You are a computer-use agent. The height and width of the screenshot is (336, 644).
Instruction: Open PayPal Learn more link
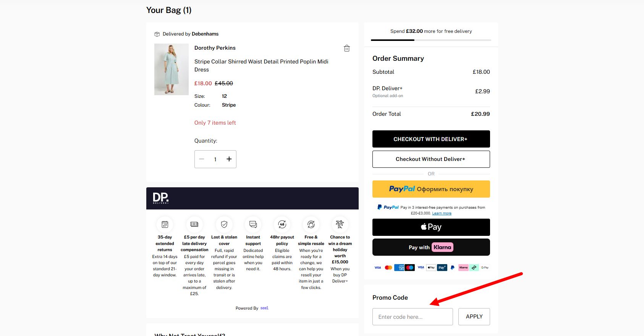[x=442, y=213]
